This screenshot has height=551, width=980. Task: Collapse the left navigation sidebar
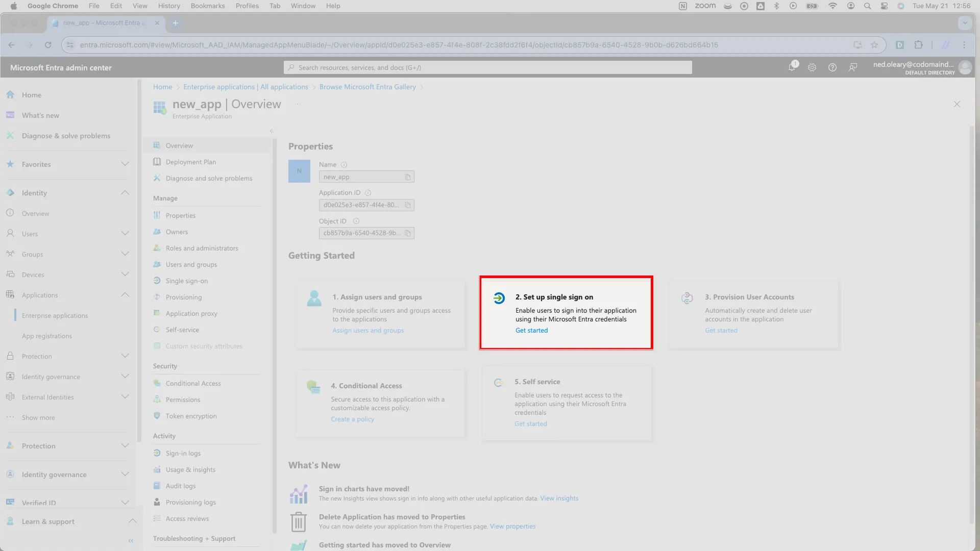pos(131,540)
